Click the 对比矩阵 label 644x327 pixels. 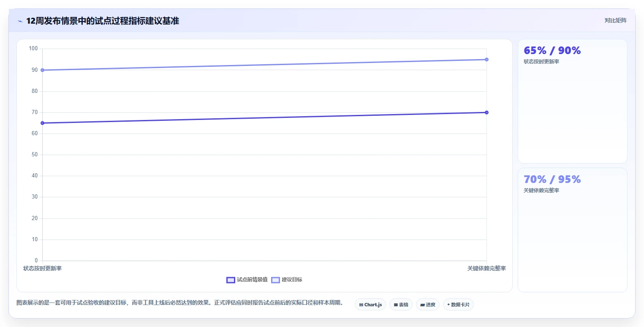coord(615,20)
